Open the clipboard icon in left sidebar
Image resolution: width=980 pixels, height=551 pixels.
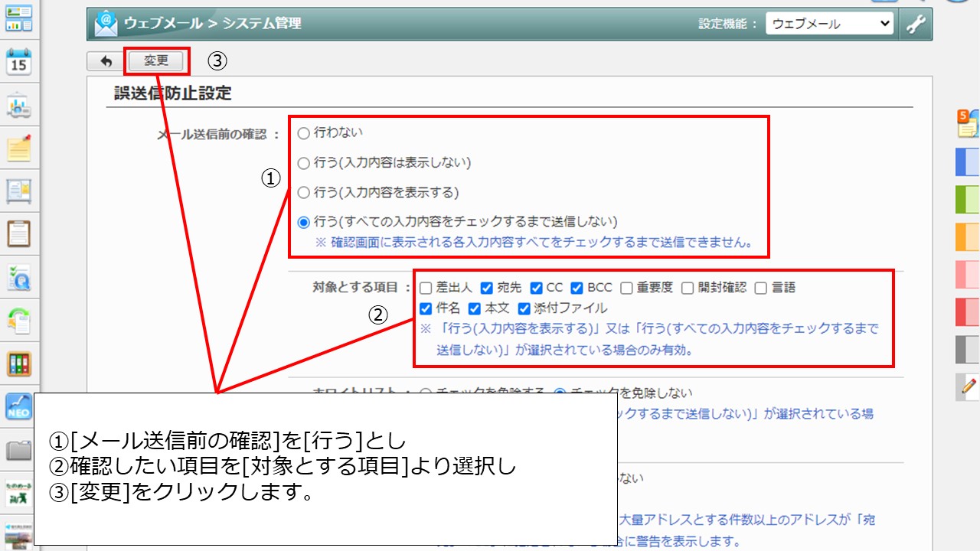pyautogui.click(x=19, y=233)
